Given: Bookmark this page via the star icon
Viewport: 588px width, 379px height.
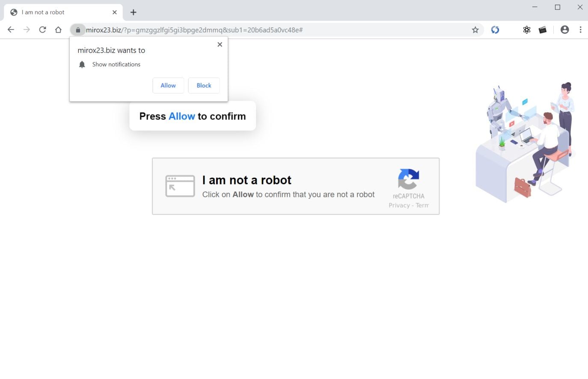Looking at the screenshot, I should 475,30.
